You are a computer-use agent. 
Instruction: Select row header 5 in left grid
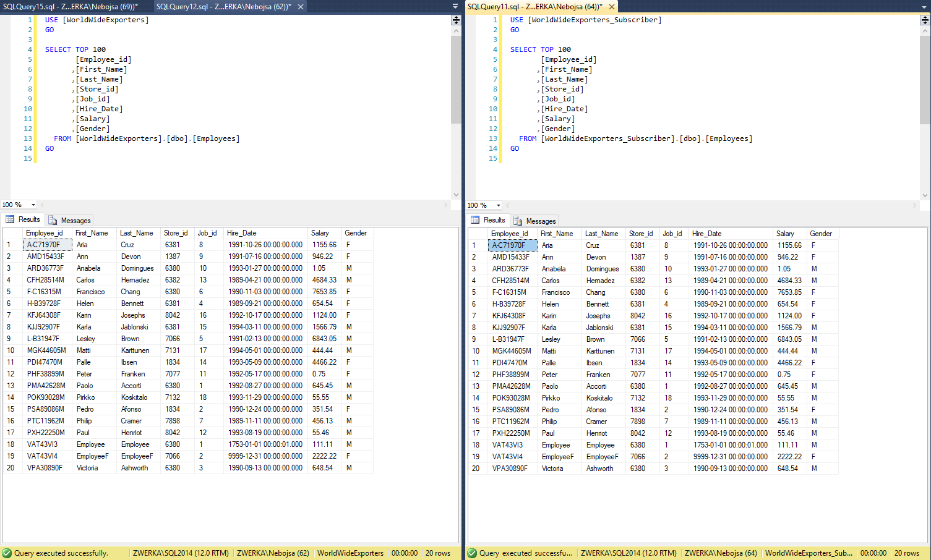click(12, 292)
